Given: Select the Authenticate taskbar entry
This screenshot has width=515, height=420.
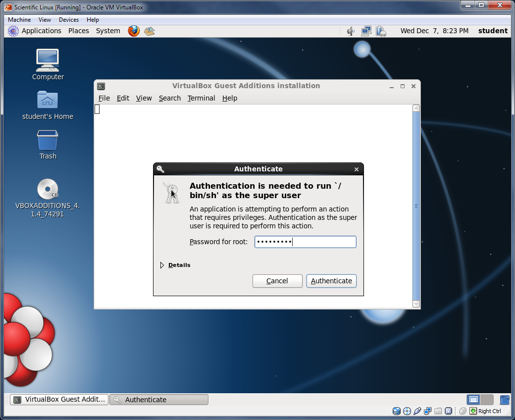Looking at the screenshot, I should point(159,400).
